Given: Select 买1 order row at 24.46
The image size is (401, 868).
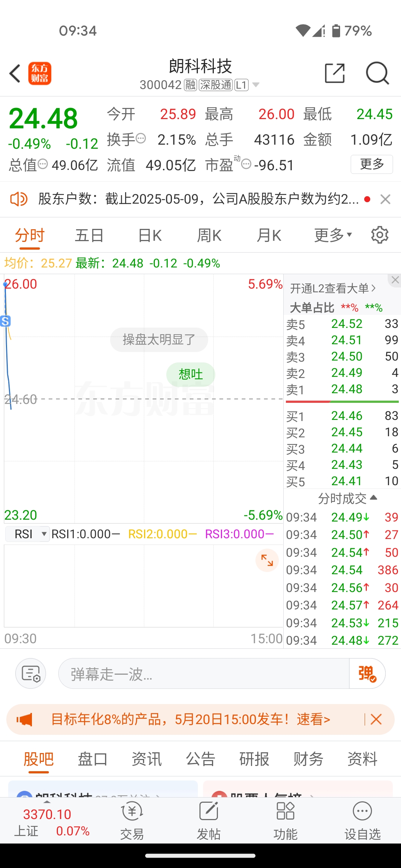Looking at the screenshot, I should 342,416.
